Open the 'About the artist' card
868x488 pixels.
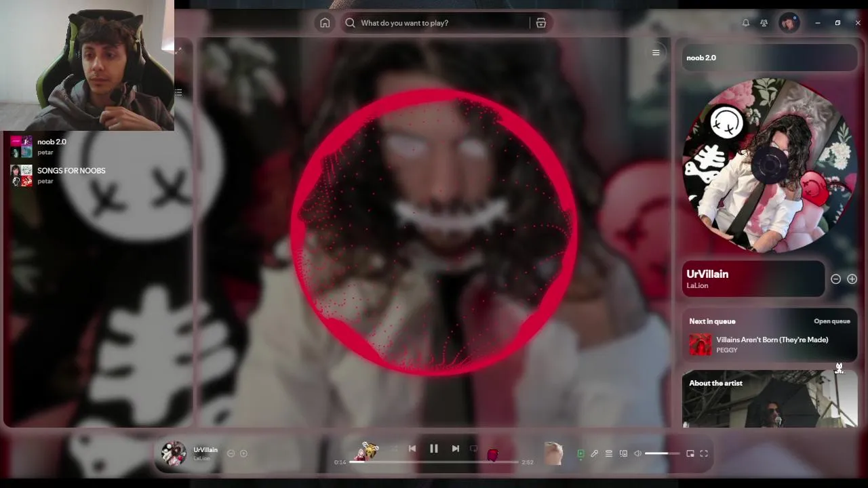click(770, 399)
